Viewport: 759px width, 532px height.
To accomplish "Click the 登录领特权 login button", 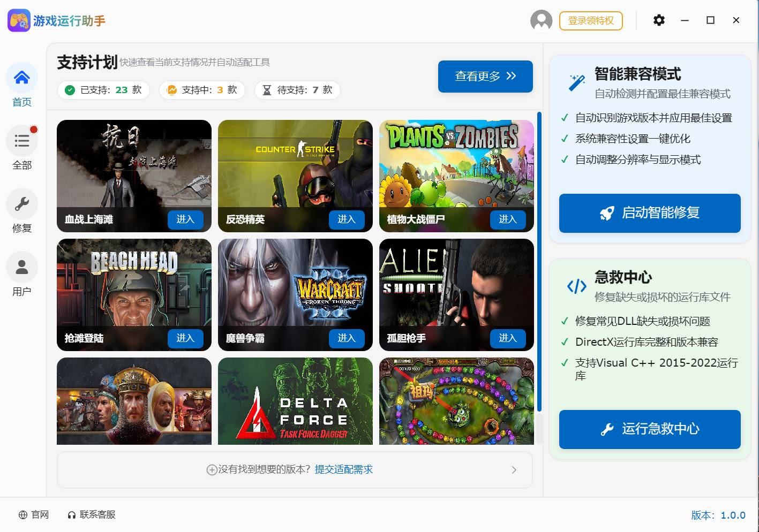I will point(591,21).
